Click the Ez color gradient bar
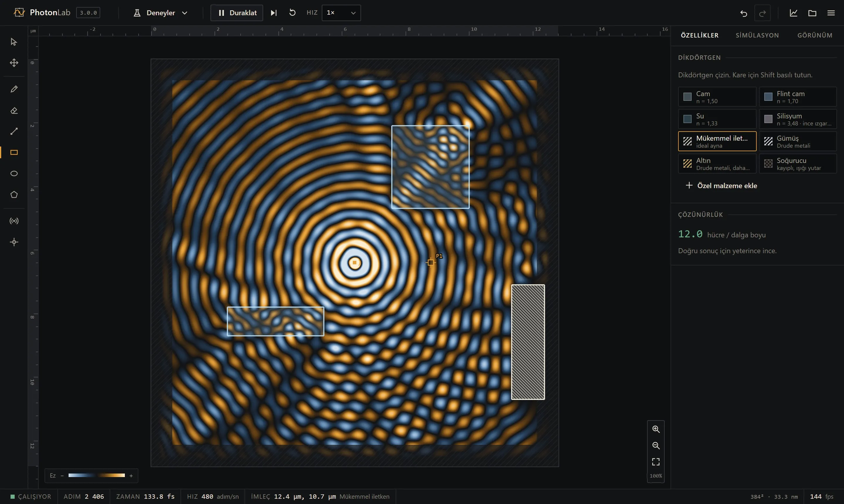This screenshot has height=504, width=844. [x=96, y=476]
